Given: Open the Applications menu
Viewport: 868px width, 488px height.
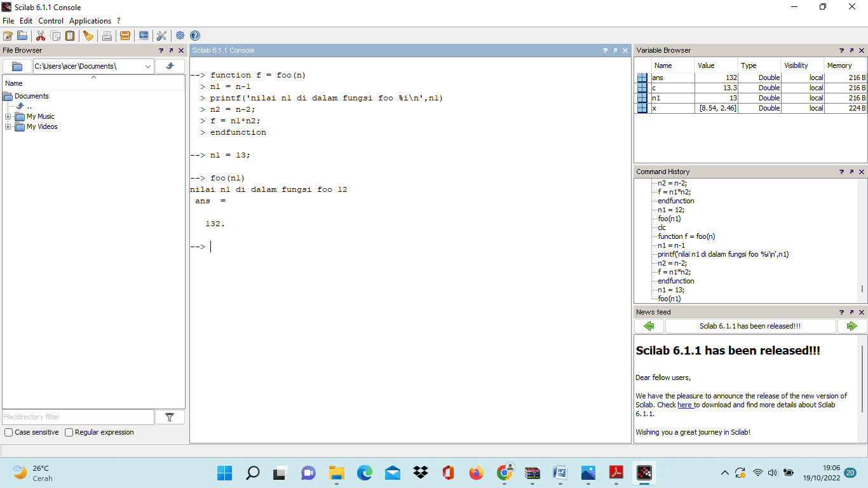Looking at the screenshot, I should pyautogui.click(x=90, y=21).
